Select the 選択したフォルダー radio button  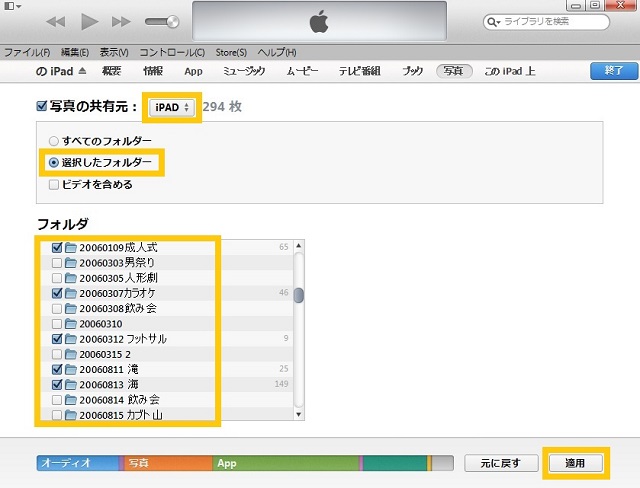click(53, 163)
